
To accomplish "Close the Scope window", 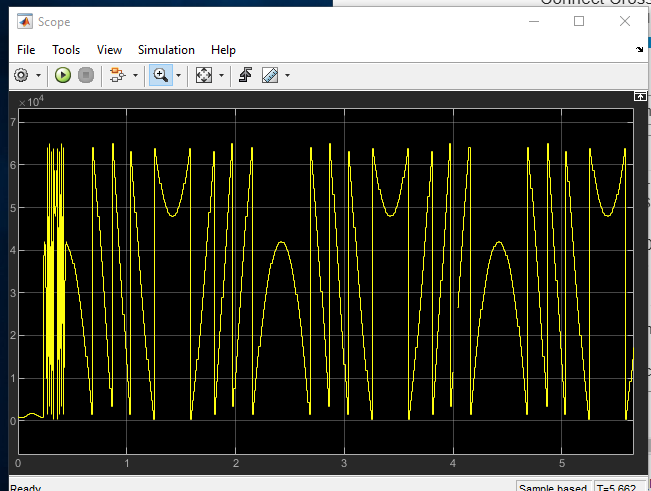I will pyautogui.click(x=625, y=21).
